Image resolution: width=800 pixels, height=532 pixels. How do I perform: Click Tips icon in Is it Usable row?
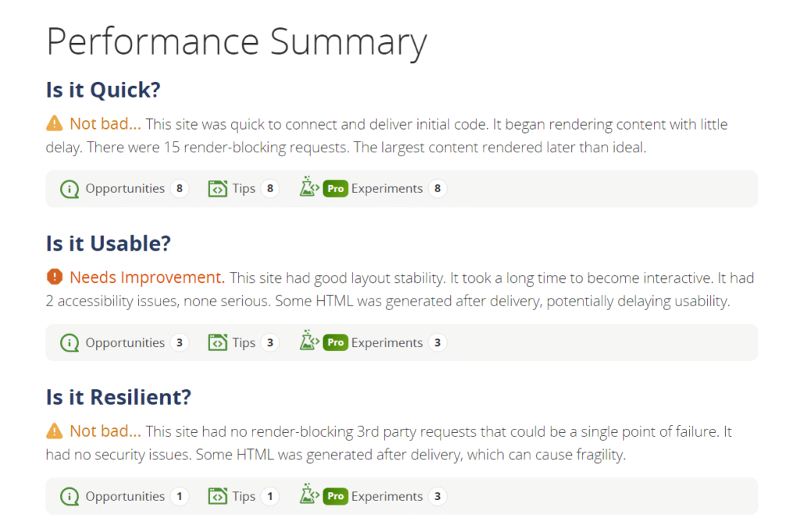(216, 342)
